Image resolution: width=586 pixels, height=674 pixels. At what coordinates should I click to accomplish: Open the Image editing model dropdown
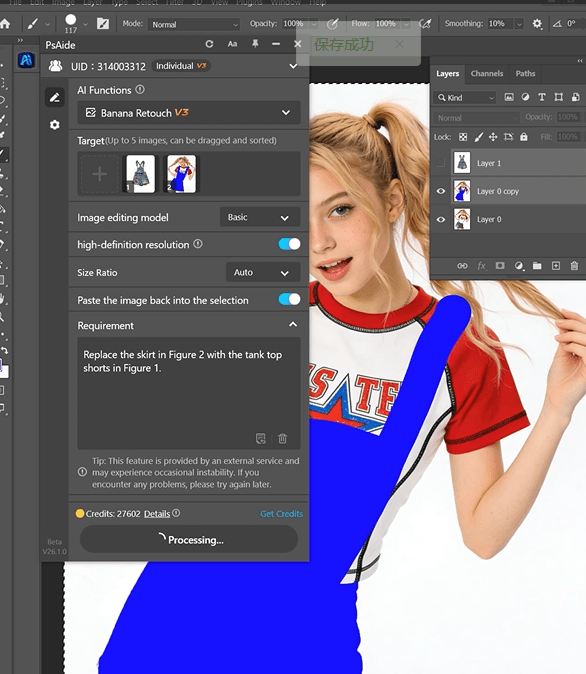point(260,218)
